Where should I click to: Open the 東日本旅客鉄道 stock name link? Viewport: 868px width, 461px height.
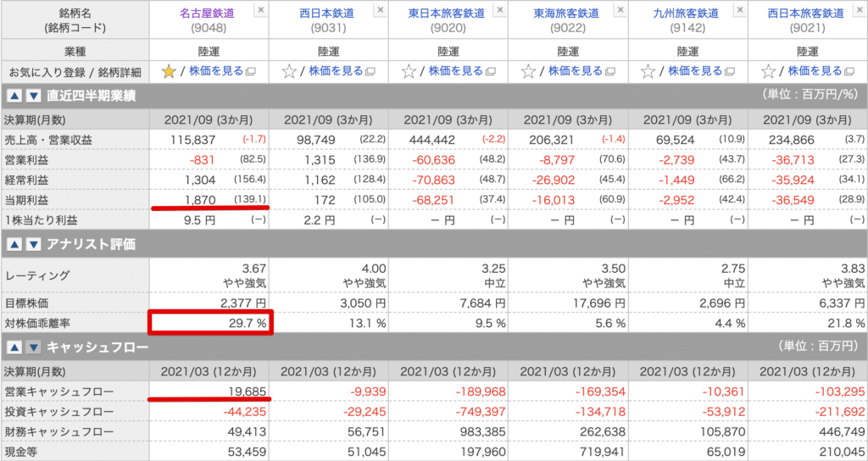point(446,14)
